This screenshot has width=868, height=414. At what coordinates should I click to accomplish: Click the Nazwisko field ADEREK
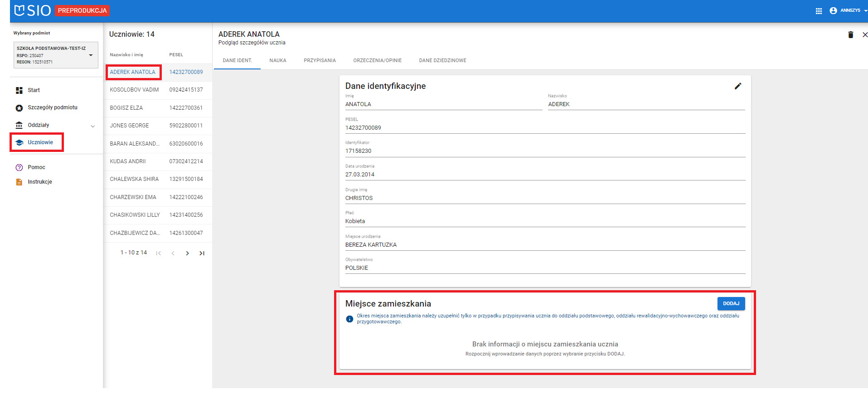click(x=646, y=104)
